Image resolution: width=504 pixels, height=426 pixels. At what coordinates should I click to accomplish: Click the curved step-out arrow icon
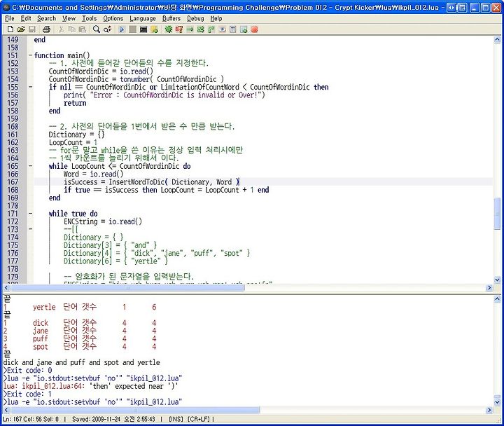211,29
